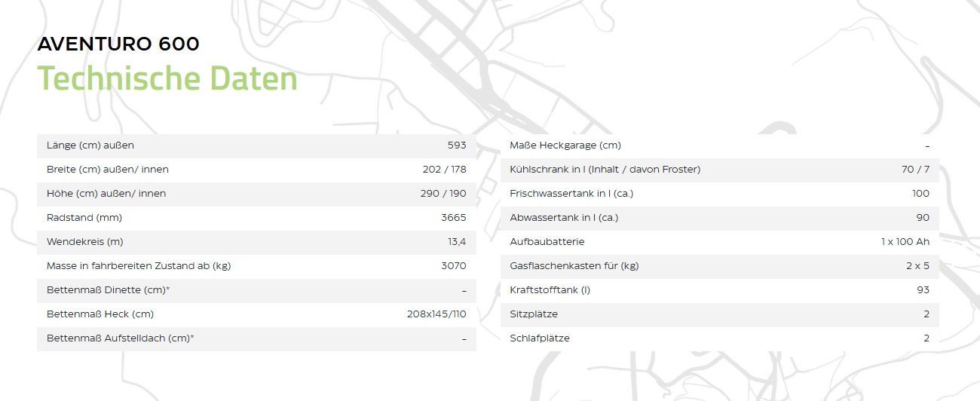Click the Kraftstofftank value 93

[923, 290]
